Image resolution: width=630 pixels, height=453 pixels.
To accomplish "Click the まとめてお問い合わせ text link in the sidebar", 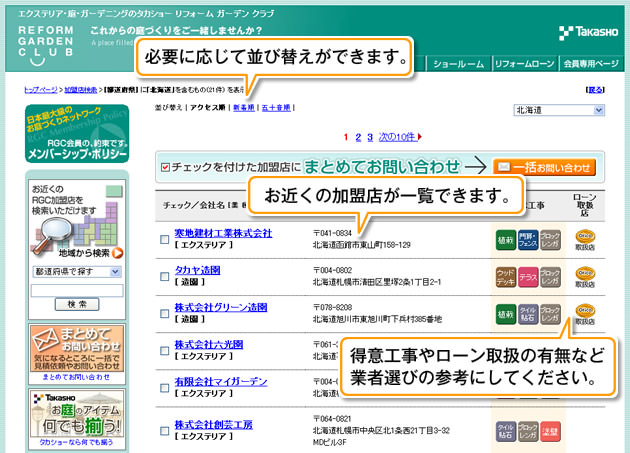I will tap(76, 377).
